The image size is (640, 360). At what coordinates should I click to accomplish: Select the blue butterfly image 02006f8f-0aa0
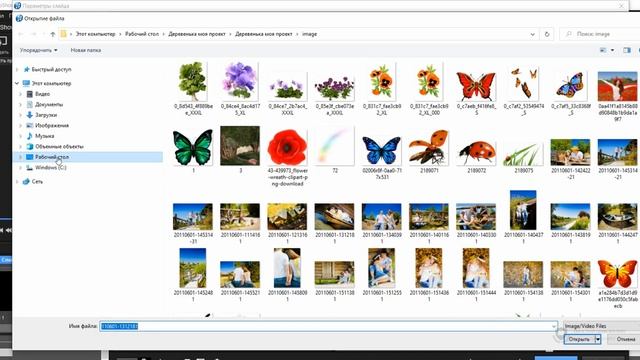coord(382,151)
